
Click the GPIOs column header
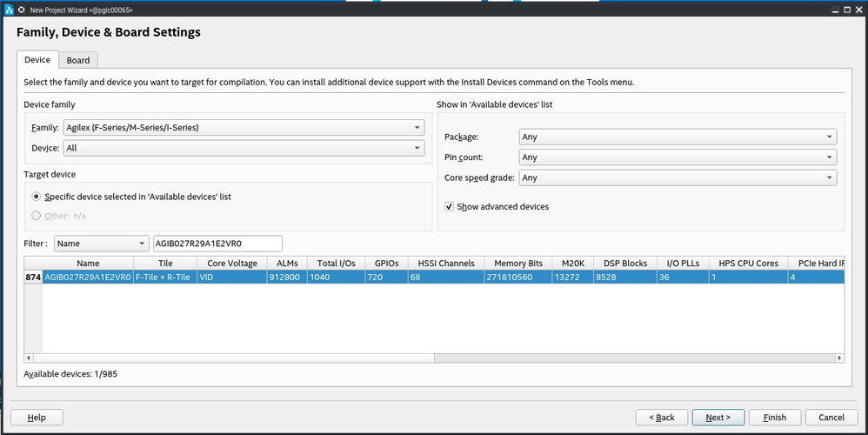pyautogui.click(x=386, y=264)
